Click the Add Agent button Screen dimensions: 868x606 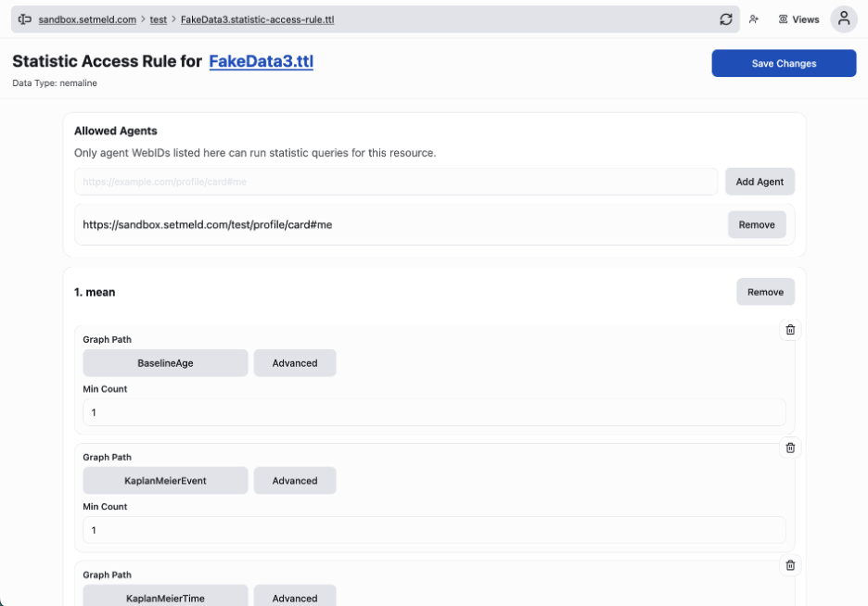759,182
